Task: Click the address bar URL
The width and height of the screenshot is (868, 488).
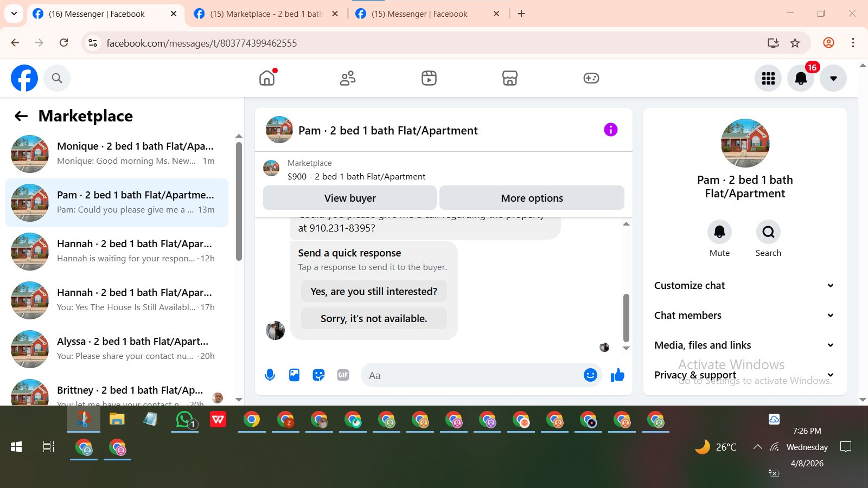Action: [202, 43]
